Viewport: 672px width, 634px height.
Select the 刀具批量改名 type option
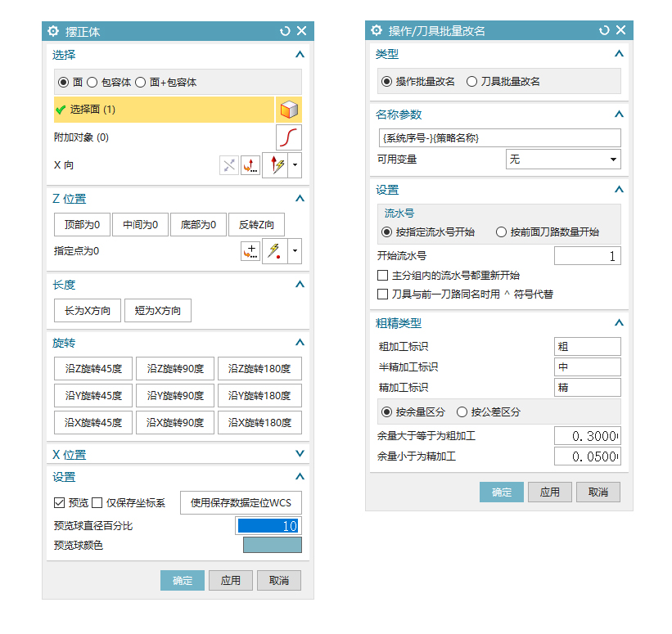tap(471, 82)
